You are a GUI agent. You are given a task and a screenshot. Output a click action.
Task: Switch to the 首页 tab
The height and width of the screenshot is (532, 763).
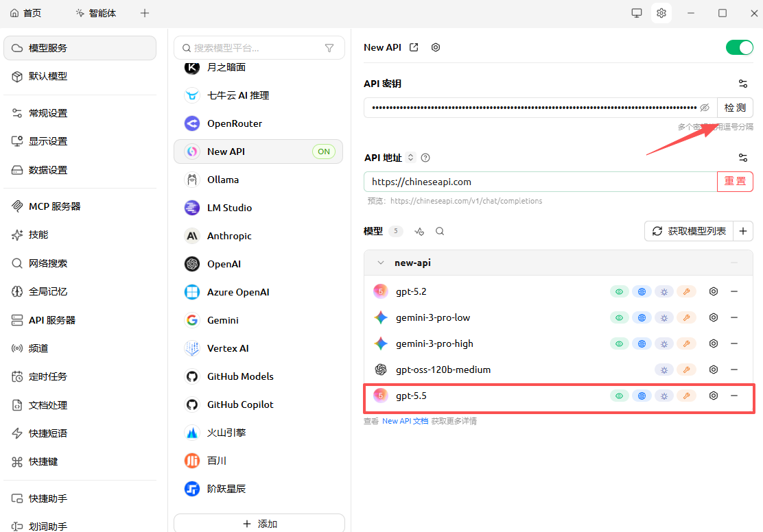coord(26,13)
